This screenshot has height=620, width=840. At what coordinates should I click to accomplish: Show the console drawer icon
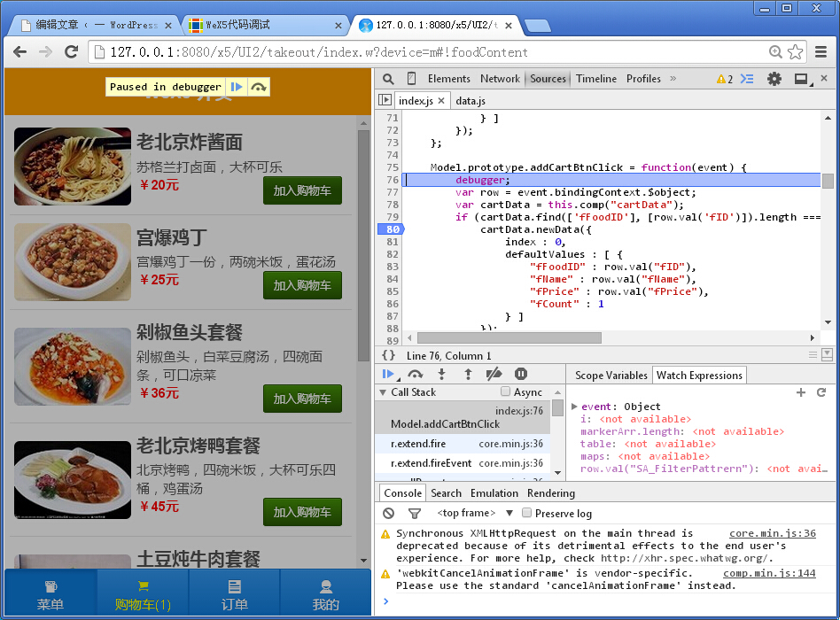click(x=747, y=79)
